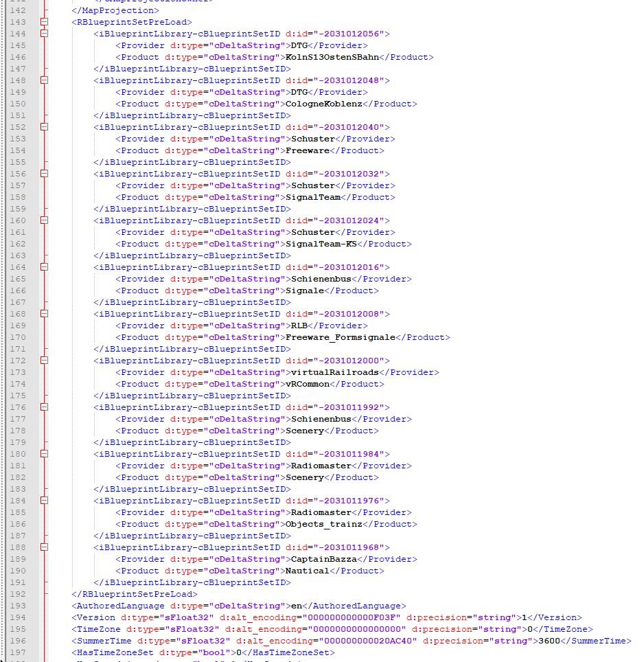
Task: Collapse the fold marker on line 168
Action: pyautogui.click(x=45, y=314)
